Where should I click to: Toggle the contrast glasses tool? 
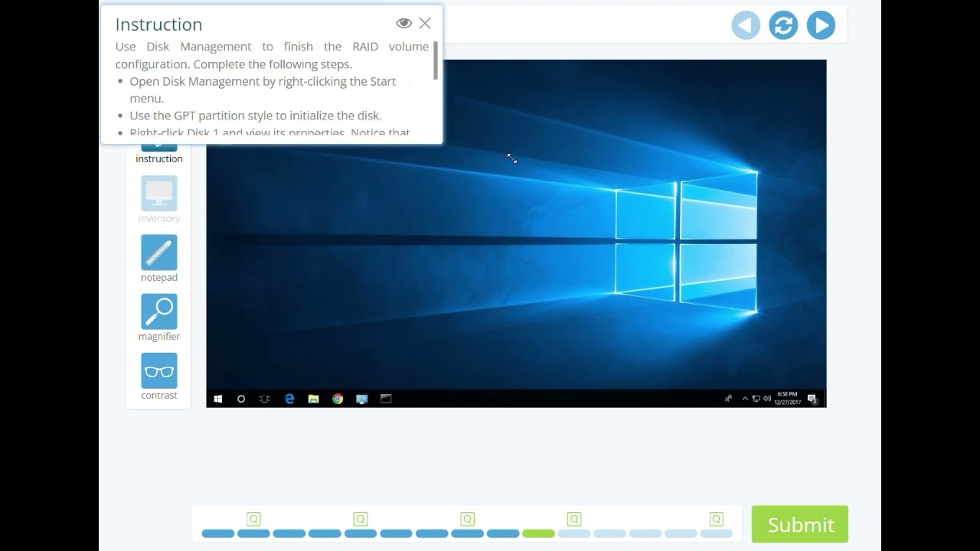click(x=159, y=377)
